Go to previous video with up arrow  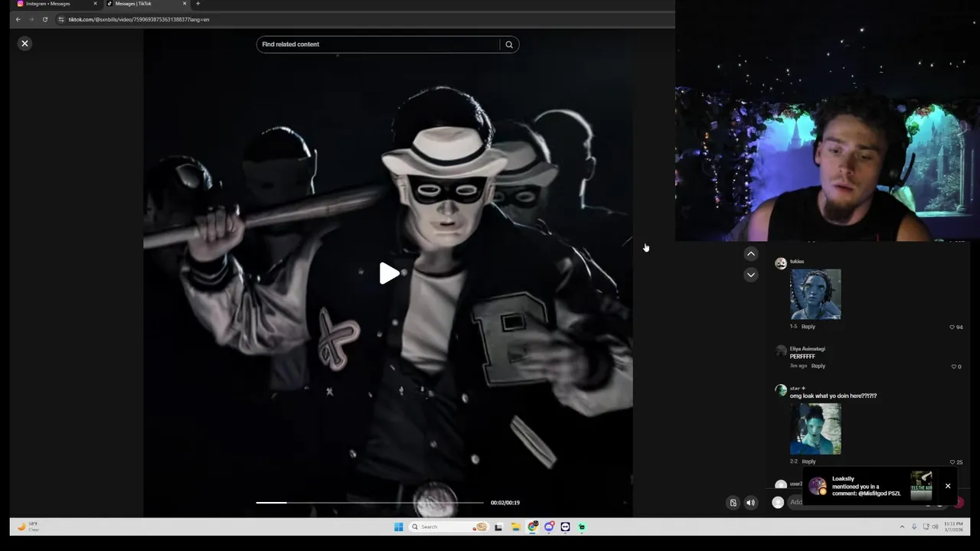[751, 254]
